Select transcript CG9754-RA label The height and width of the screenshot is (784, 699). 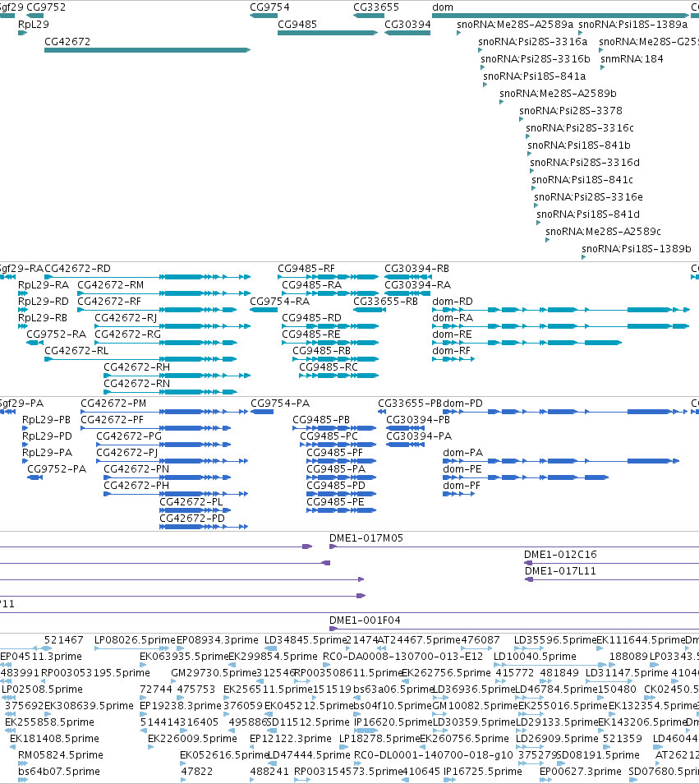280,302
